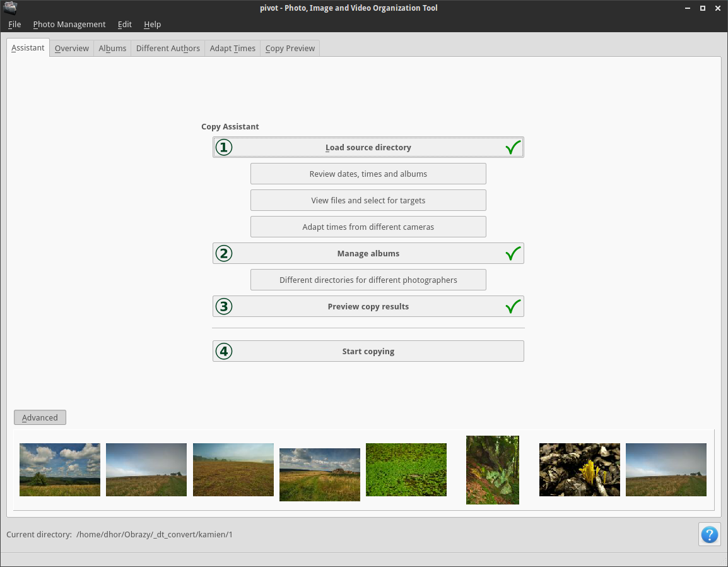Screen dimensions: 728x567
Task: Open the Help menu
Action: pos(152,24)
